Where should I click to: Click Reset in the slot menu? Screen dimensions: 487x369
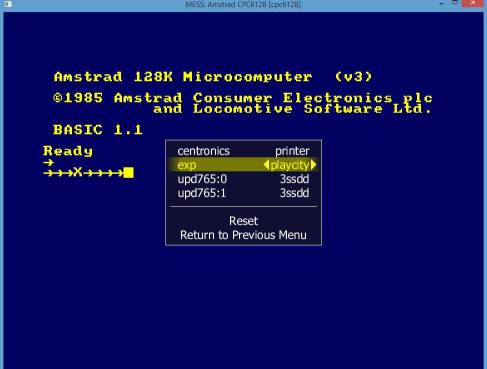[243, 221]
